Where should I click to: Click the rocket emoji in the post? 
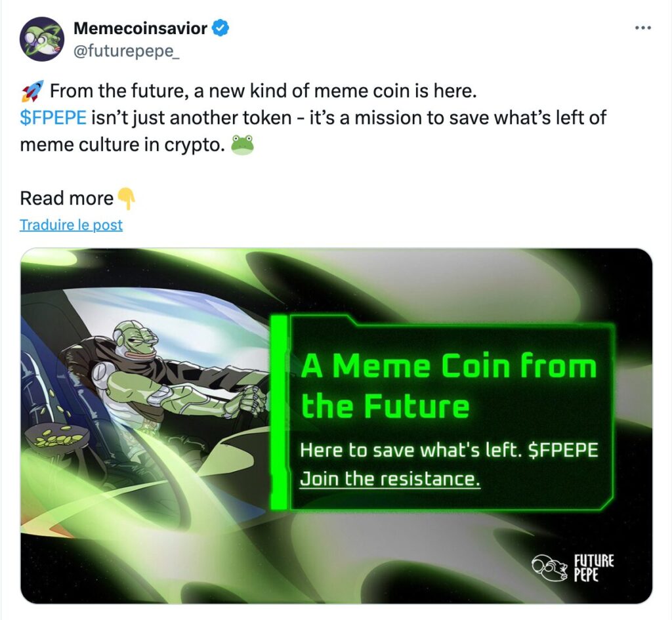pos(32,91)
